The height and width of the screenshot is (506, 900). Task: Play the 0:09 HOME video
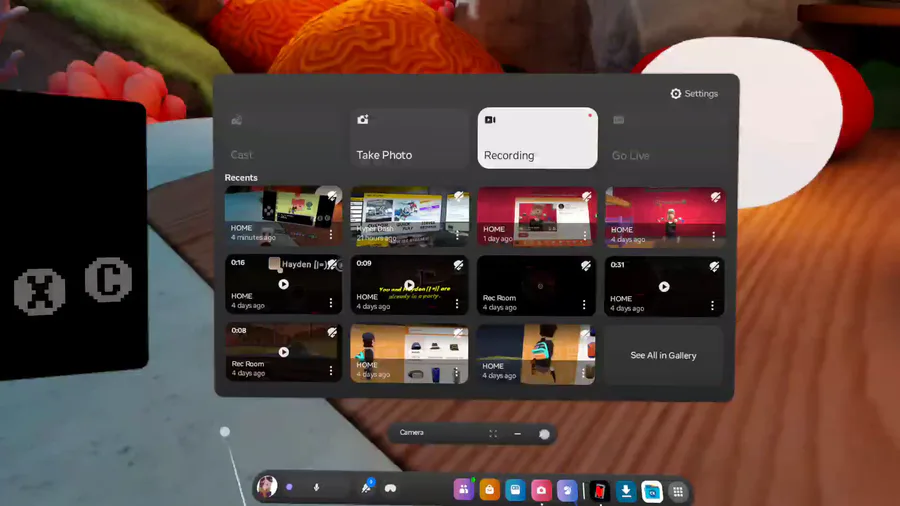click(409, 285)
